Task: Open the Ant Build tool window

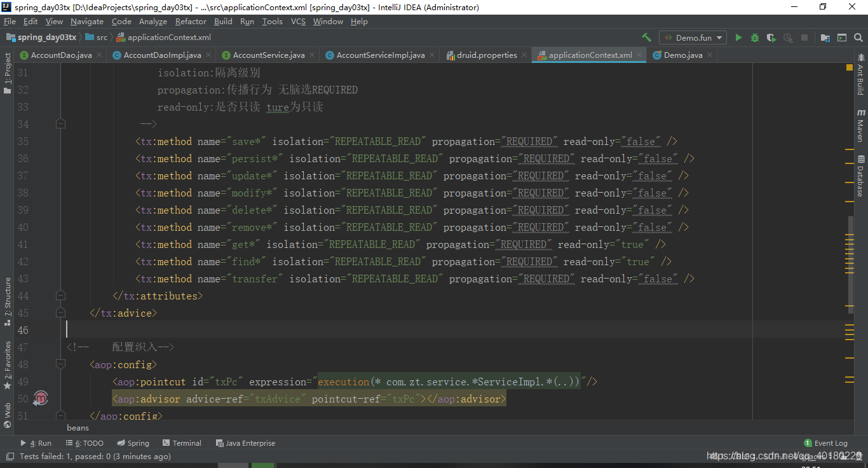Action: pyautogui.click(x=860, y=75)
